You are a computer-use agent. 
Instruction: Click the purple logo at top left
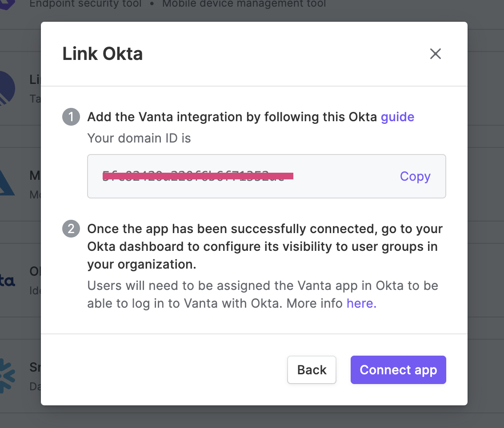[x=8, y=4]
